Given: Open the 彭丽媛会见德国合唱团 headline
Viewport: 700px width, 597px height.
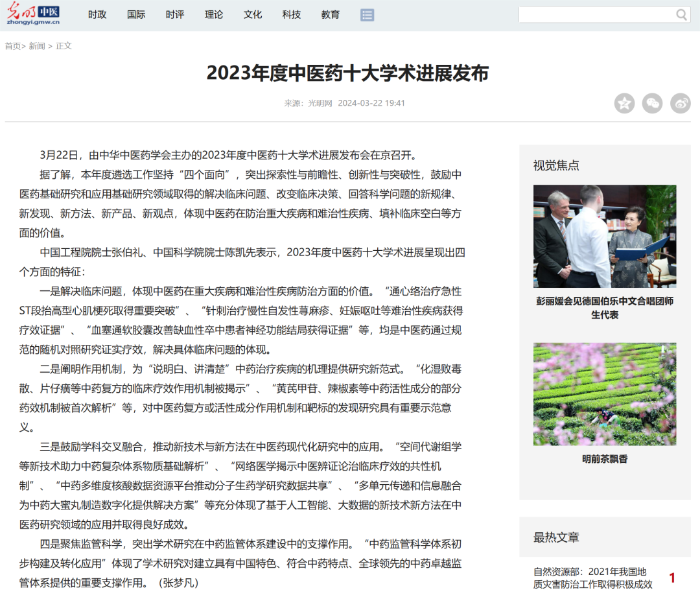Looking at the screenshot, I should (605, 308).
